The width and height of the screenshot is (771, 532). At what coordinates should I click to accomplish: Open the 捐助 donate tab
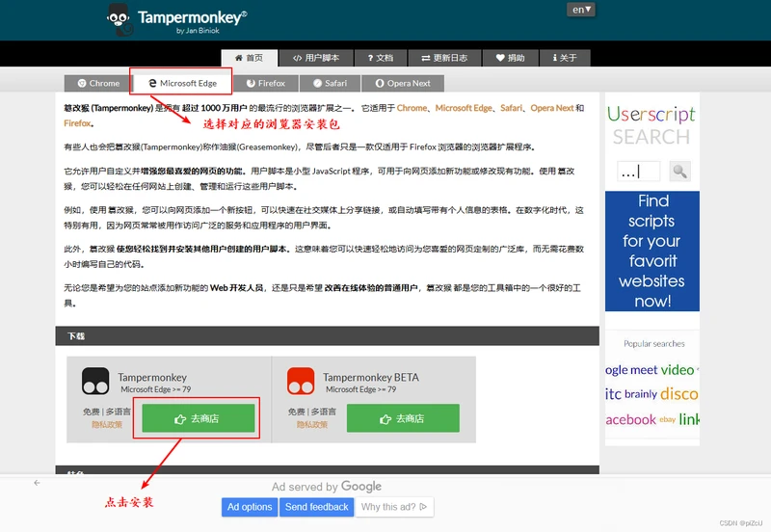tap(511, 58)
